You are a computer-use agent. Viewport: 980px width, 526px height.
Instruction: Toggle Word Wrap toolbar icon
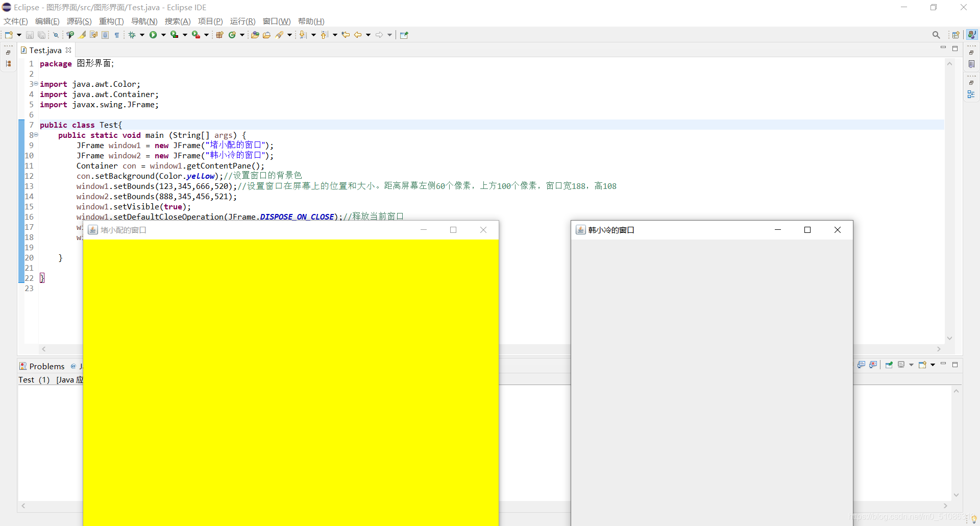click(x=93, y=35)
